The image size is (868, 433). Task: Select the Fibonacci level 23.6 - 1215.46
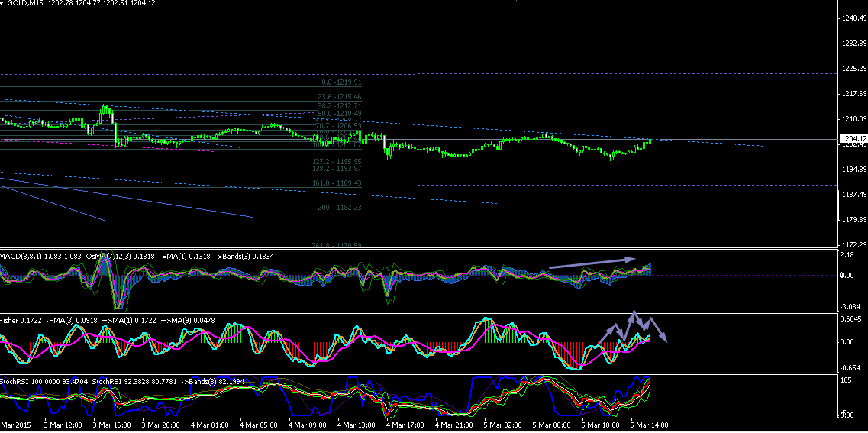pyautogui.click(x=340, y=97)
